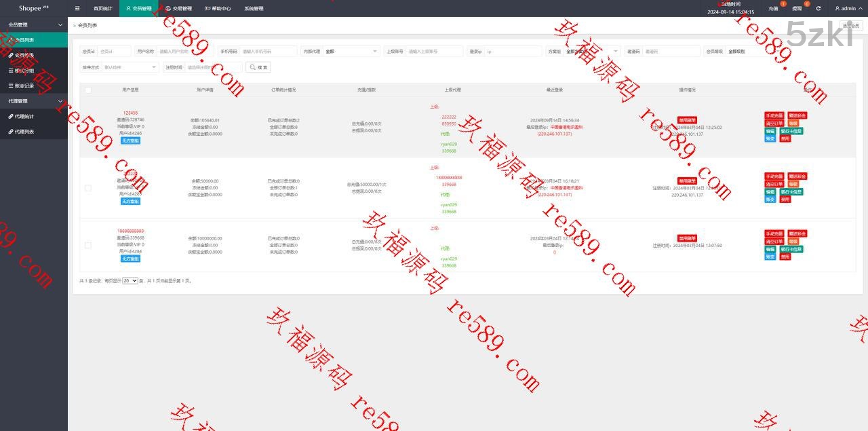This screenshot has height=431, width=868.
Task: Click the refresh icon in top bar
Action: 818,9
